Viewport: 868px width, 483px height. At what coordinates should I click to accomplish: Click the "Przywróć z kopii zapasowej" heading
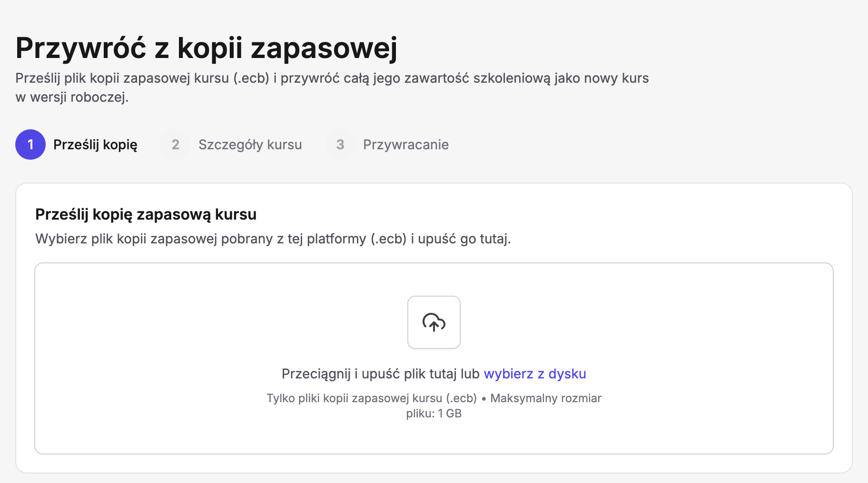coord(207,48)
